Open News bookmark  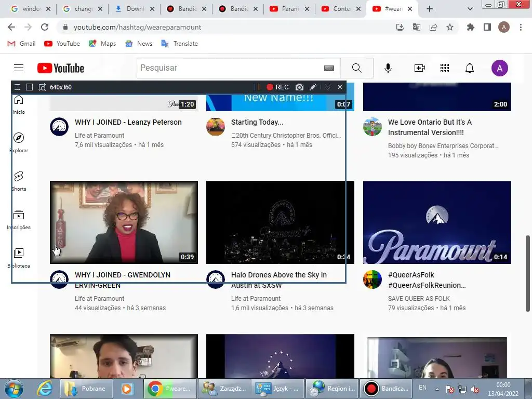pos(139,44)
